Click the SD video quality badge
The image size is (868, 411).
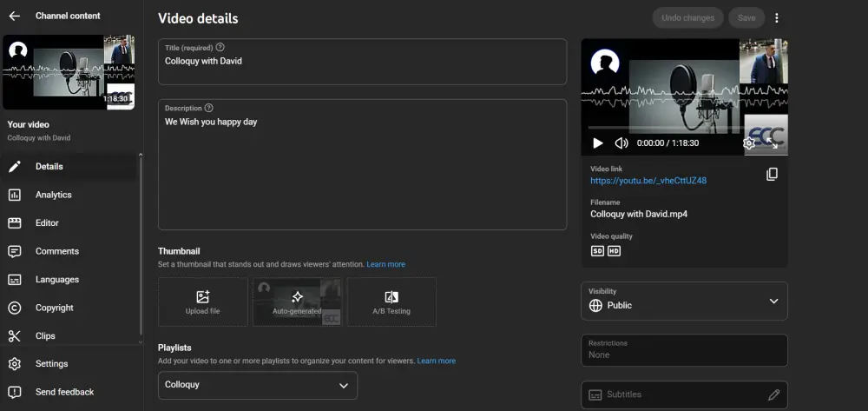coord(597,251)
